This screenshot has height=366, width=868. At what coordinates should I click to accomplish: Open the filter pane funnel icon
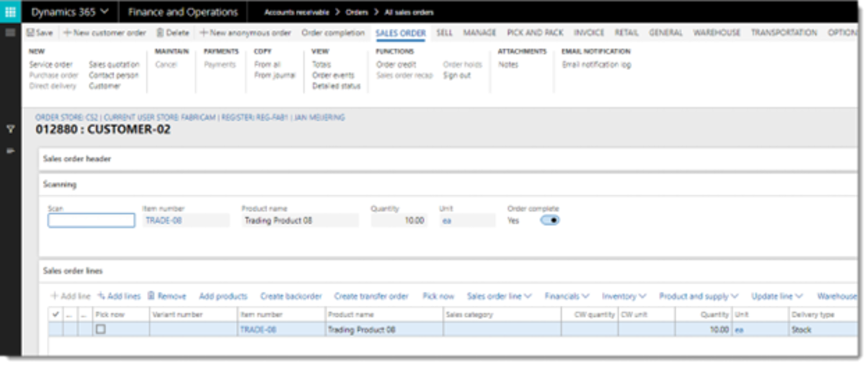tap(10, 129)
